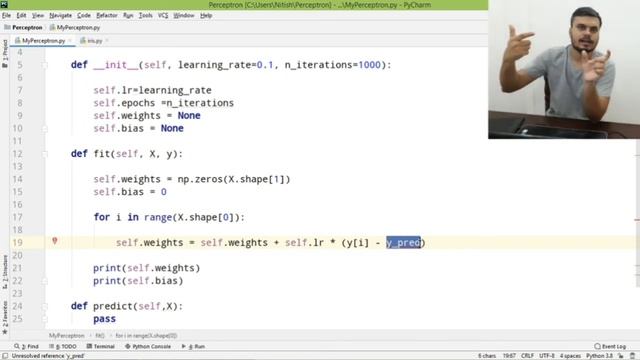Open the Navigate menu
640x360 pixels.
coord(60,16)
